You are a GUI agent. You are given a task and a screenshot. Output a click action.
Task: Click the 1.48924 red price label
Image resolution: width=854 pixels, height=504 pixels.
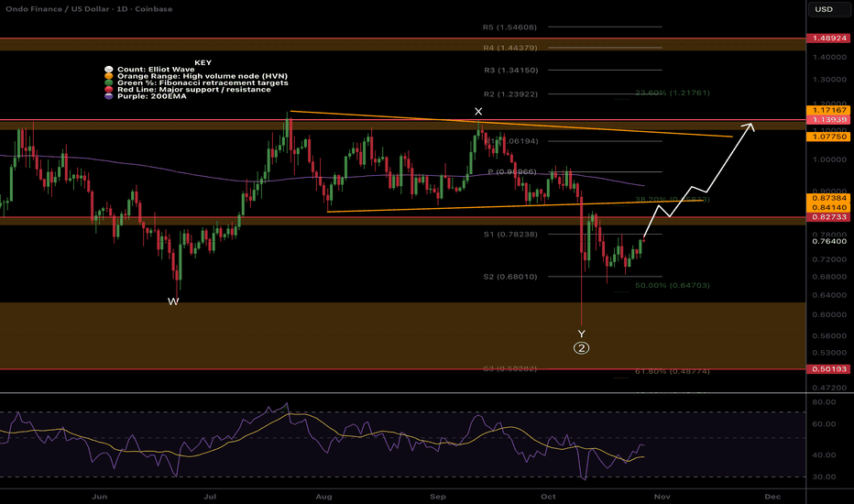829,39
